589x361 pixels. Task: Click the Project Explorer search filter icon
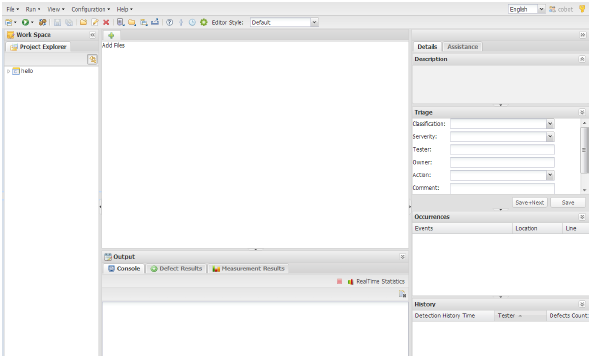coord(92,59)
